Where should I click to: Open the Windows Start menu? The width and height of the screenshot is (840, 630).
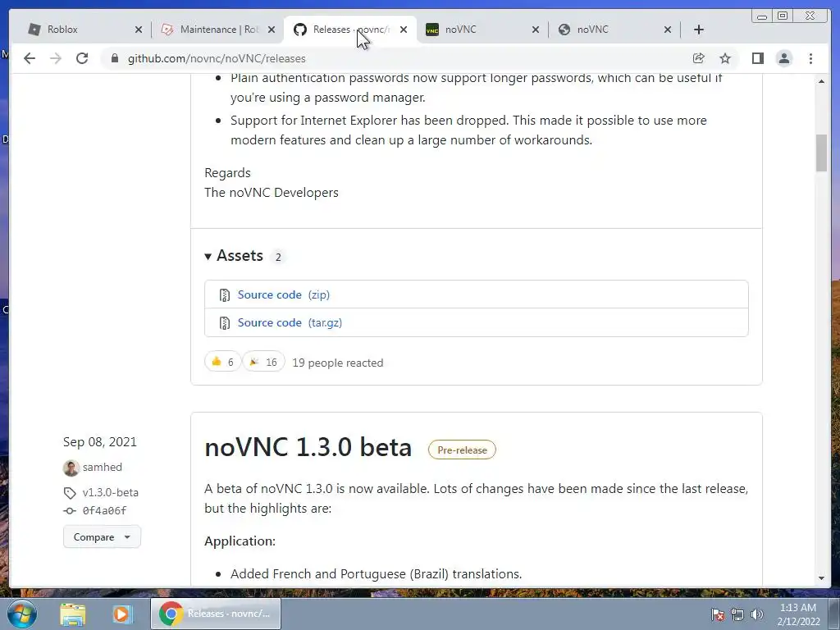tap(21, 614)
